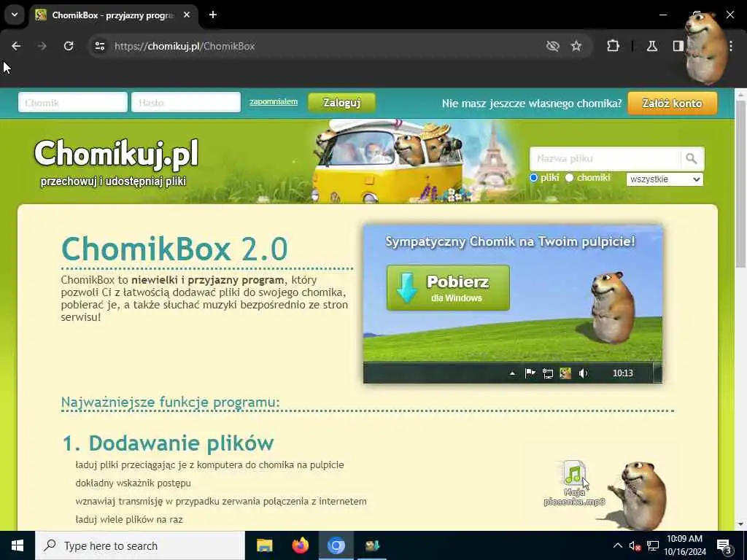Click 'Nie masz jeszcze własnego chomika?' text
The height and width of the screenshot is (560, 747).
[532, 104]
